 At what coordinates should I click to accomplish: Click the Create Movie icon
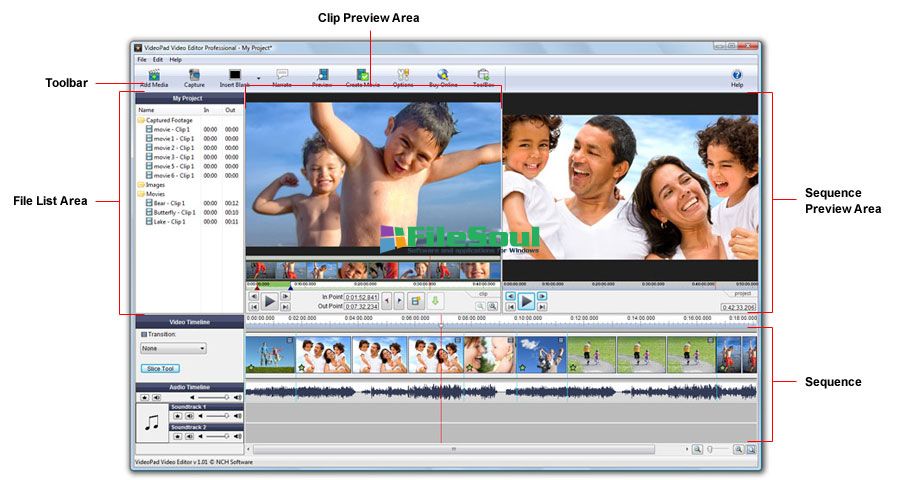point(363,76)
